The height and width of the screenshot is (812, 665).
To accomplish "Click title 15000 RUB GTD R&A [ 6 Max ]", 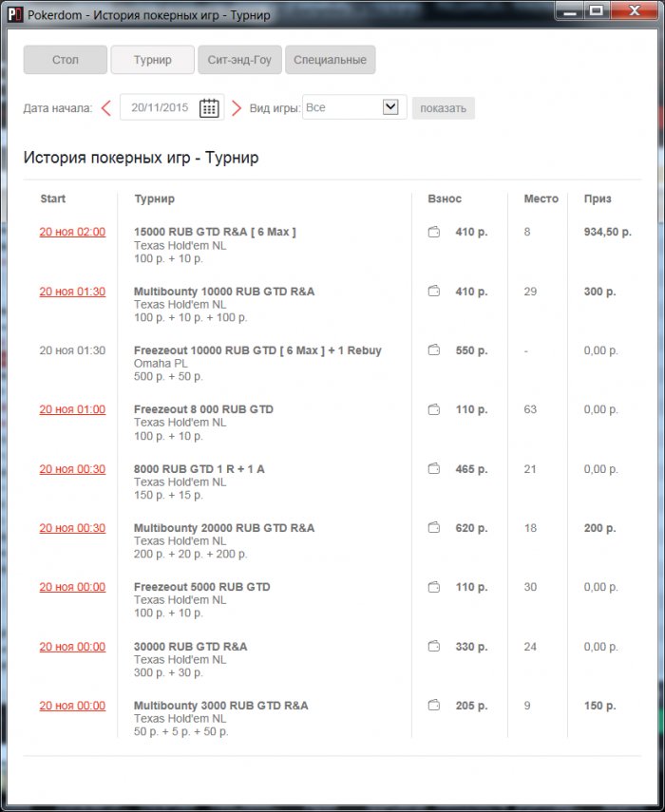I will click(215, 232).
